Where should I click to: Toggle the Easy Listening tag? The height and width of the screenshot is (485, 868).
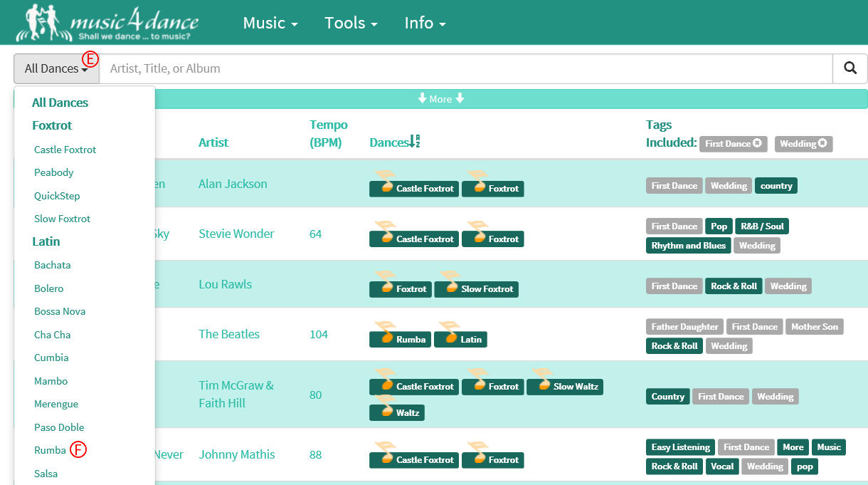click(x=680, y=447)
